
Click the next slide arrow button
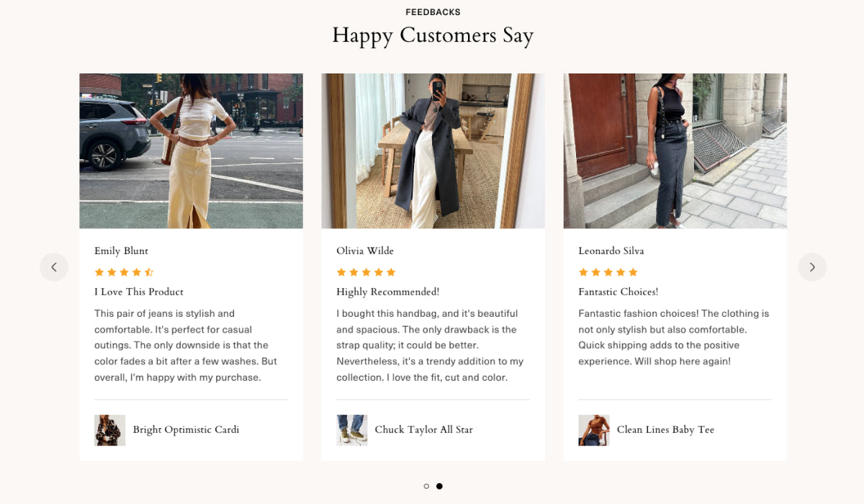pyautogui.click(x=812, y=267)
